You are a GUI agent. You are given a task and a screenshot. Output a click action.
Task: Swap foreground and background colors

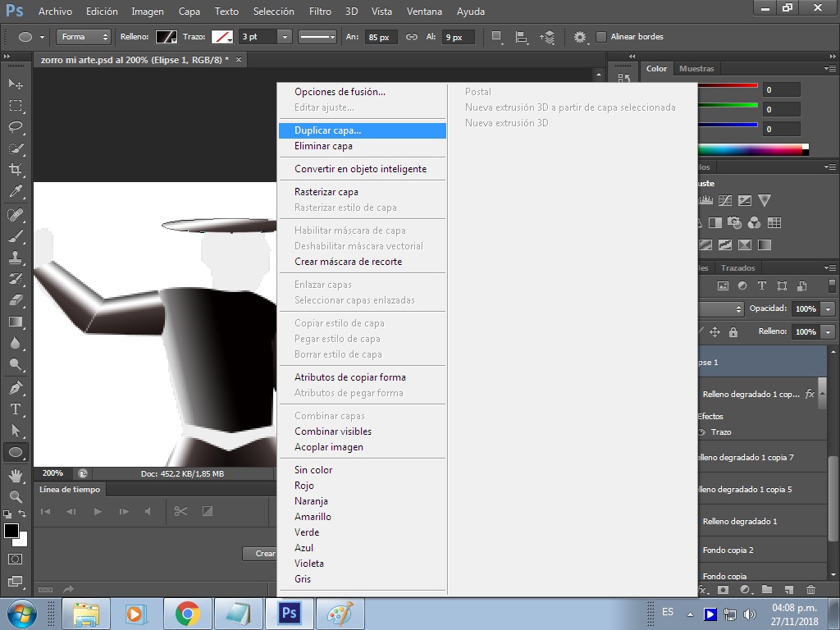(x=22, y=514)
